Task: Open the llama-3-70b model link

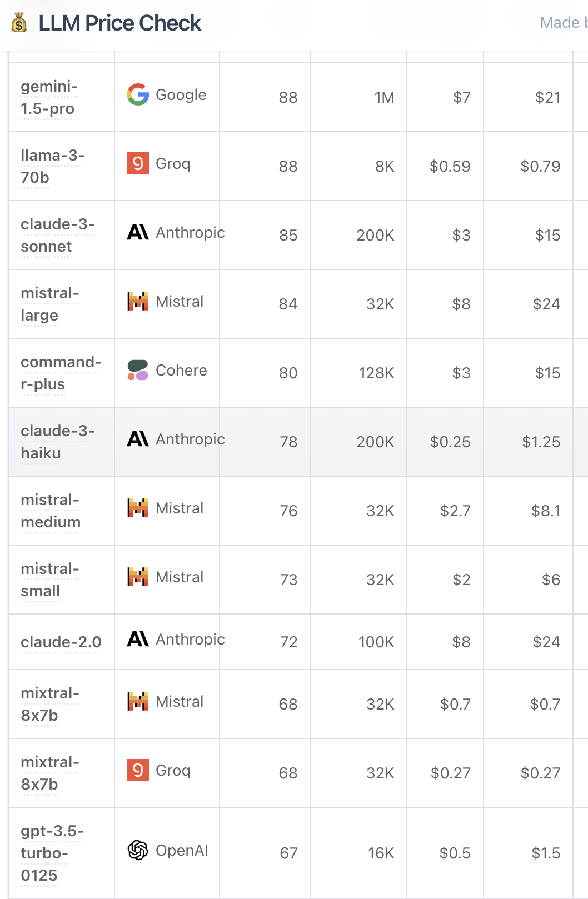Action: [53, 166]
